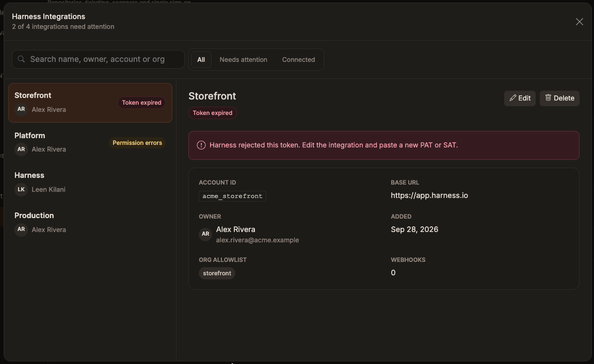Click the search magnifier icon
The width and height of the screenshot is (594, 364).
click(21, 59)
